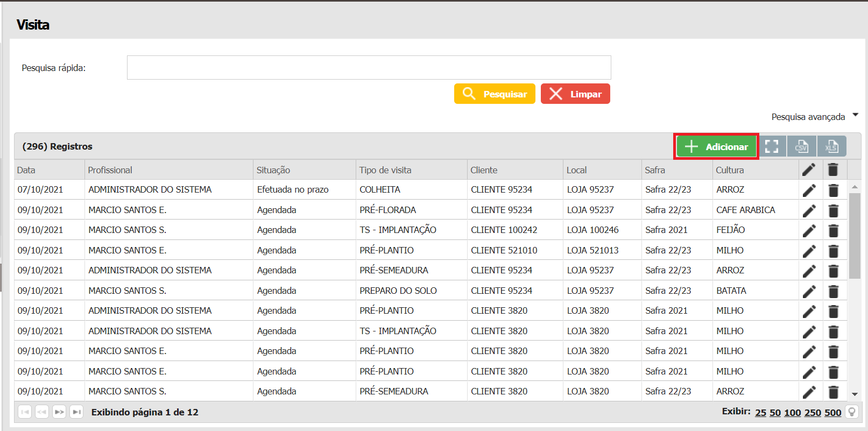Sort by the Local column header

tap(602, 170)
